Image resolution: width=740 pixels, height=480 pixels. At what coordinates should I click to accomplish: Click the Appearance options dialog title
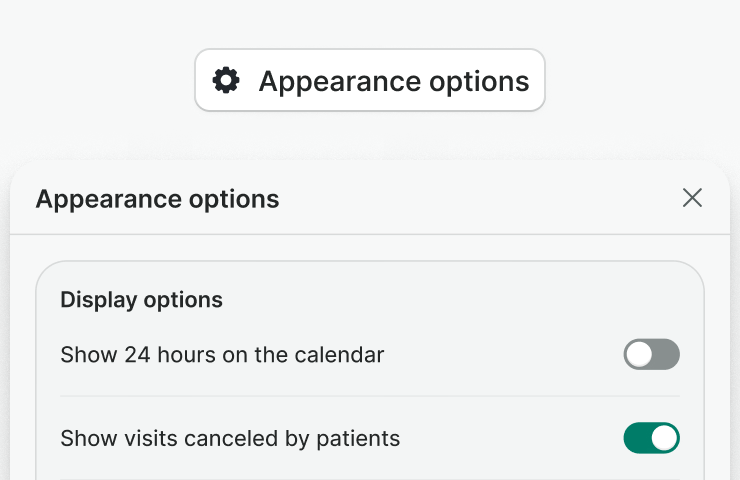[157, 199]
